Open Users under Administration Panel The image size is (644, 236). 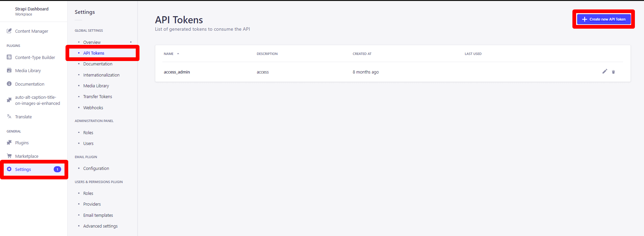(x=88, y=143)
